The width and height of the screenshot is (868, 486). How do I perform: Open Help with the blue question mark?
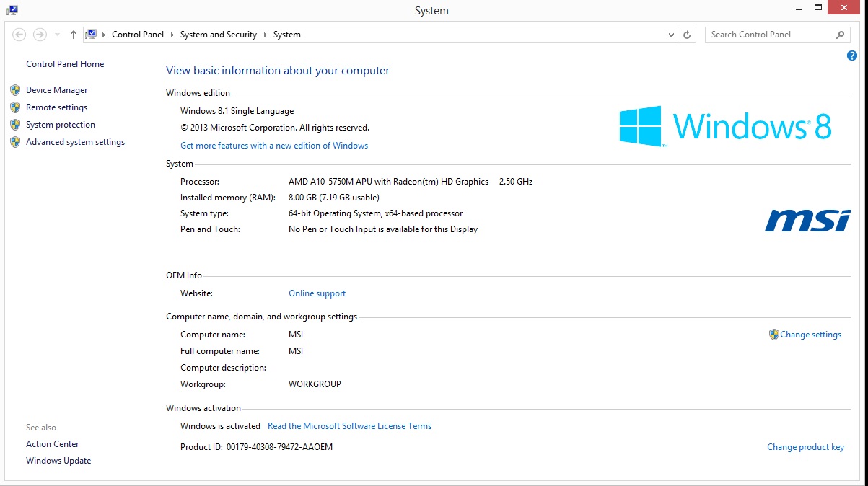click(851, 56)
